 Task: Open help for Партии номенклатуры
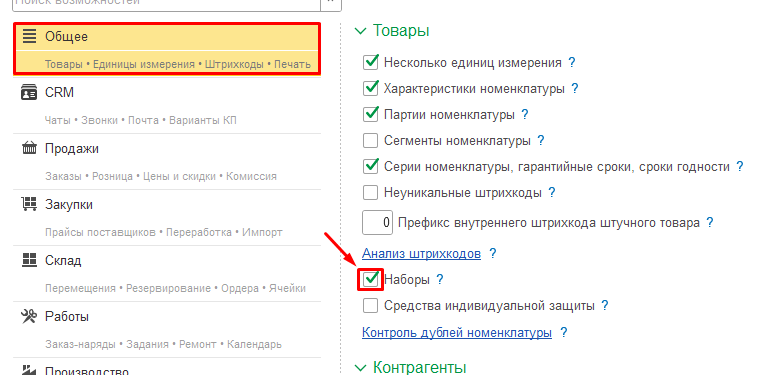(524, 115)
